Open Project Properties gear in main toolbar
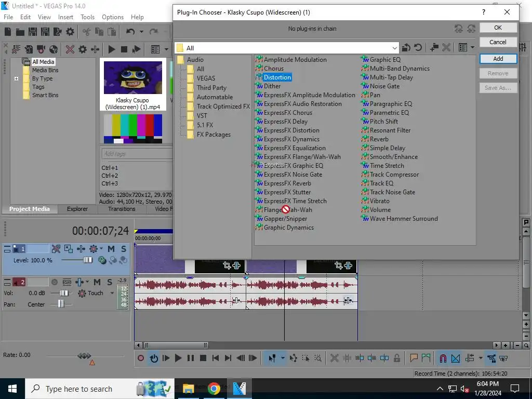 [70, 32]
